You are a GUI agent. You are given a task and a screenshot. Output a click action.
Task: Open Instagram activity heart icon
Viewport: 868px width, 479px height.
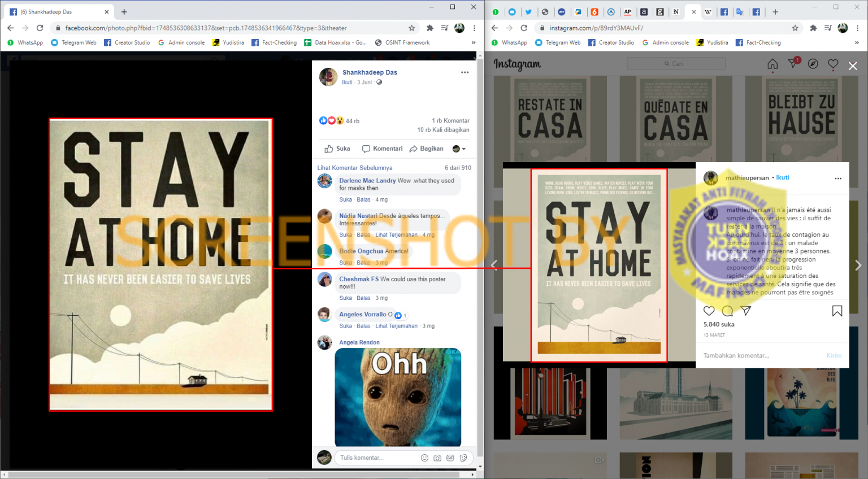coord(833,64)
